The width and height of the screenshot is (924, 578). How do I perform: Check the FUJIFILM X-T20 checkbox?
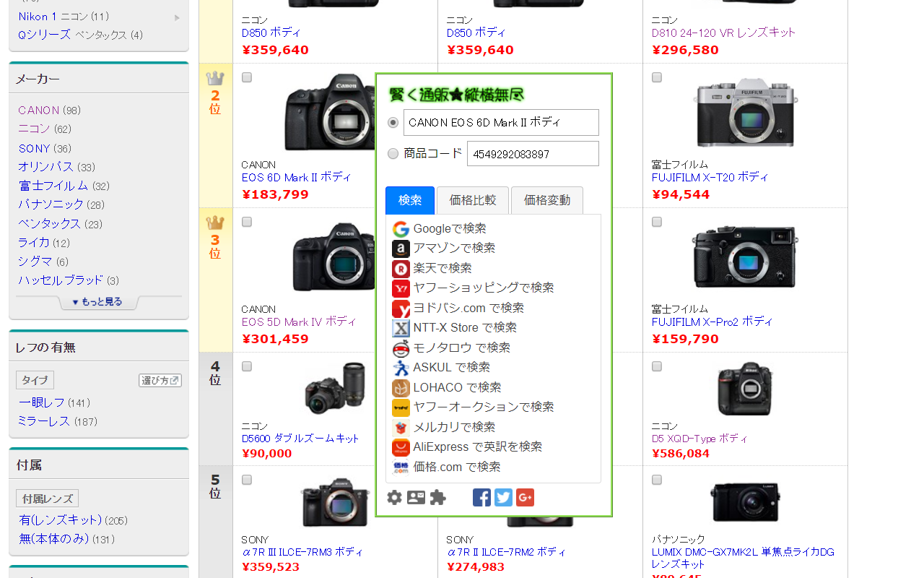point(657,77)
